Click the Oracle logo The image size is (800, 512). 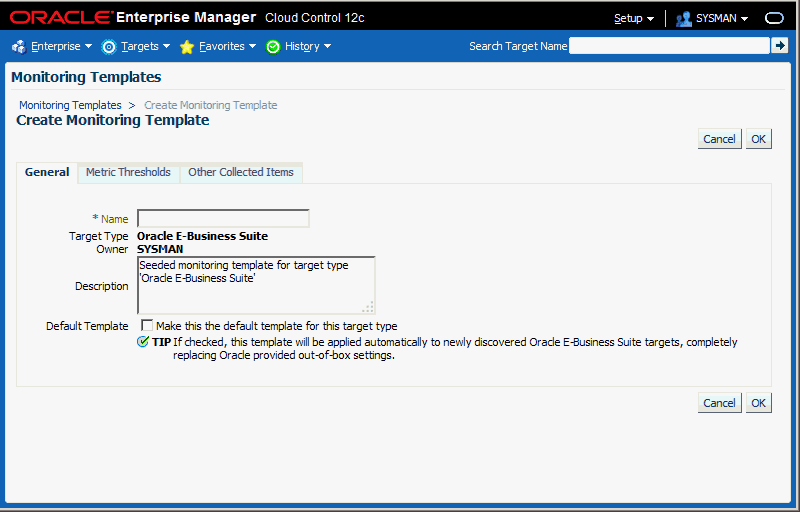[60, 17]
